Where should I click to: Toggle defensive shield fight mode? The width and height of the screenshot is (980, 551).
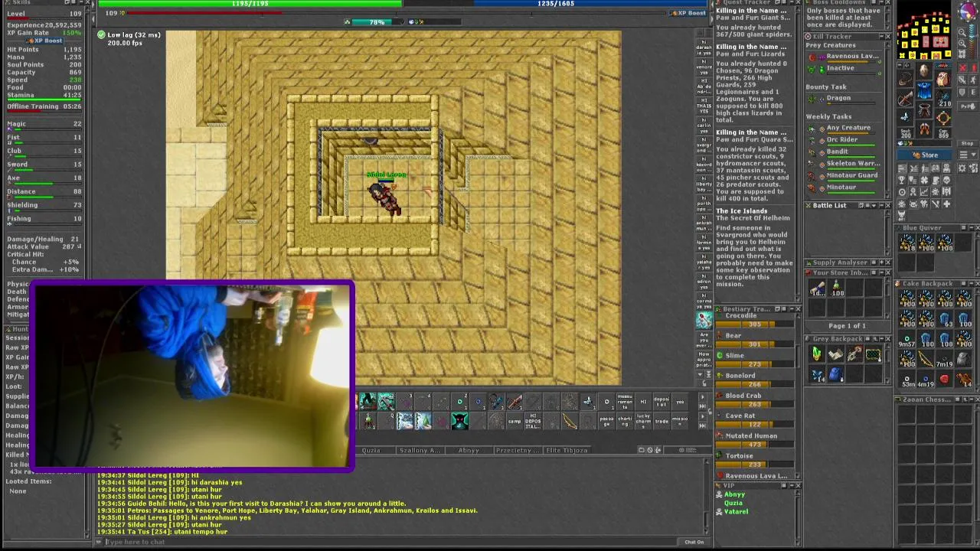[962, 92]
